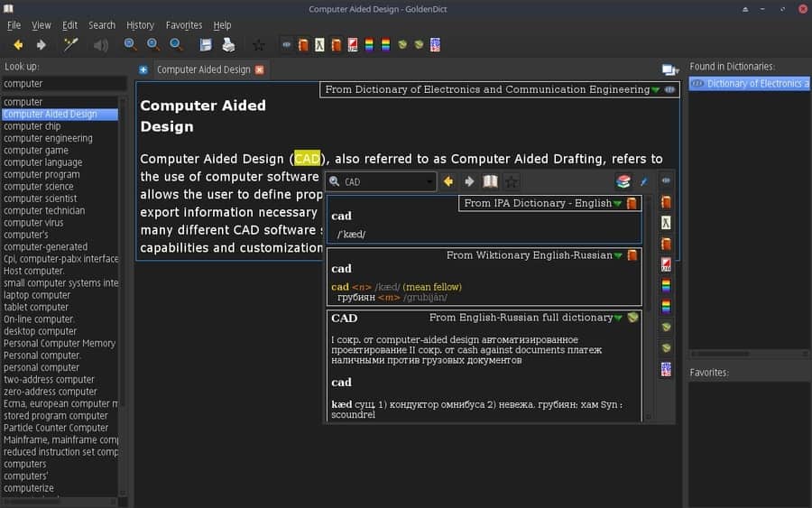Click the zoom in magnifier icon
Viewport: 812px width, 508px height.
pyautogui.click(x=130, y=44)
